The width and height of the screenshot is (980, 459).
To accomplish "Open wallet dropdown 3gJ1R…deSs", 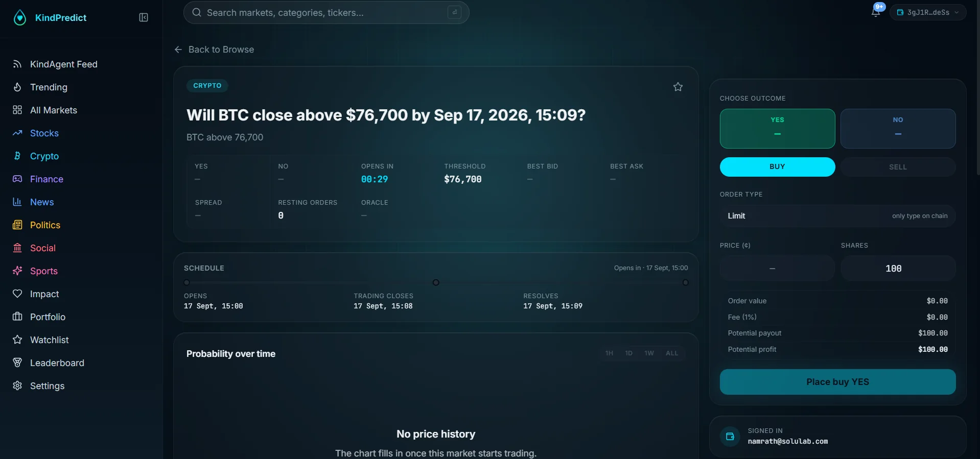I will (x=928, y=12).
